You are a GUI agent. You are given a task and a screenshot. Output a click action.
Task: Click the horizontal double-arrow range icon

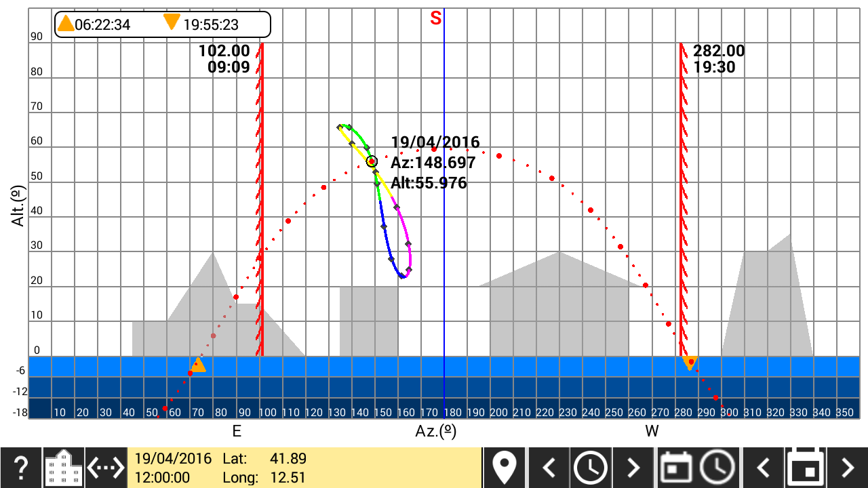pyautogui.click(x=106, y=468)
